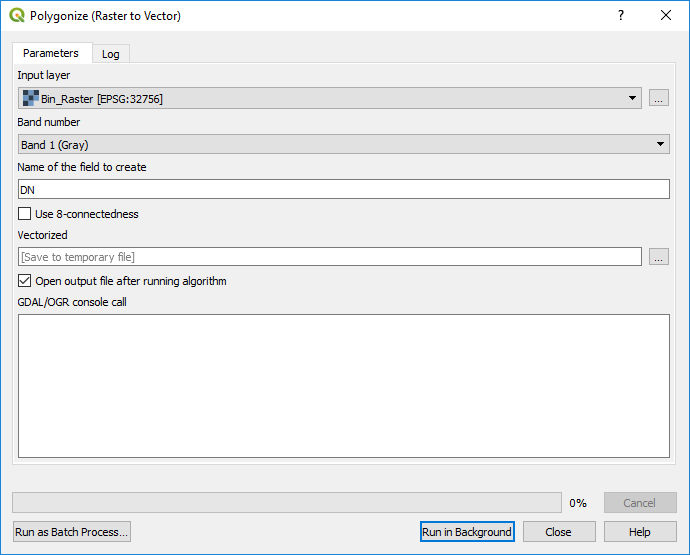The width and height of the screenshot is (690, 555).
Task: Close the Polygonize dialog with X
Action: click(666, 15)
